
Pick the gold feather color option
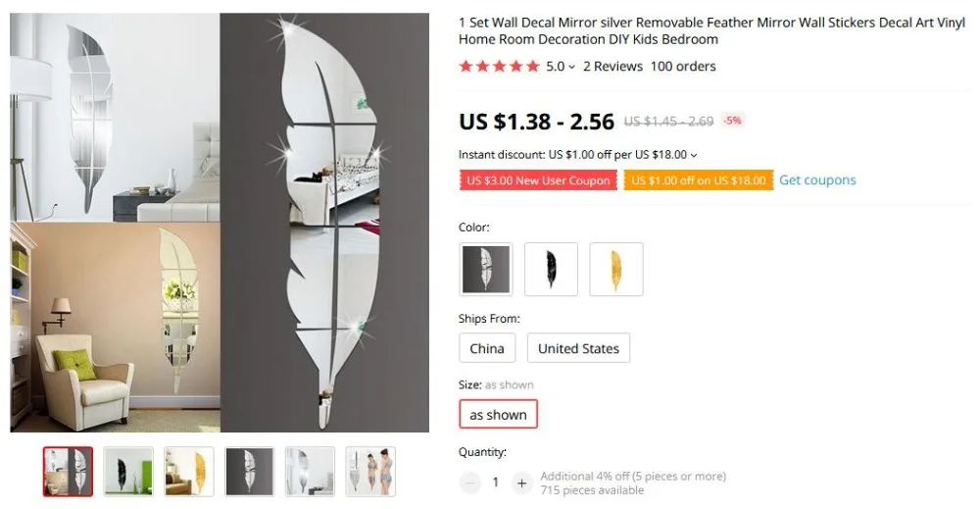coord(615,269)
